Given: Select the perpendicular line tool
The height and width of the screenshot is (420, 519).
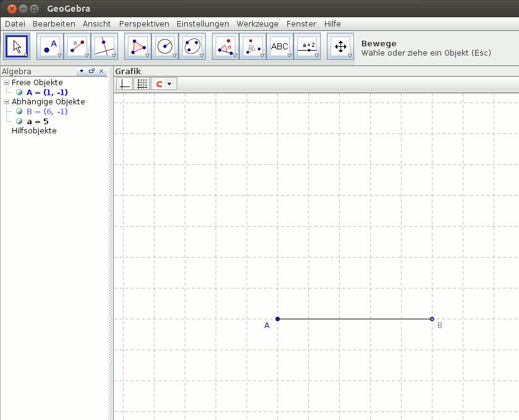Looking at the screenshot, I should (104, 46).
